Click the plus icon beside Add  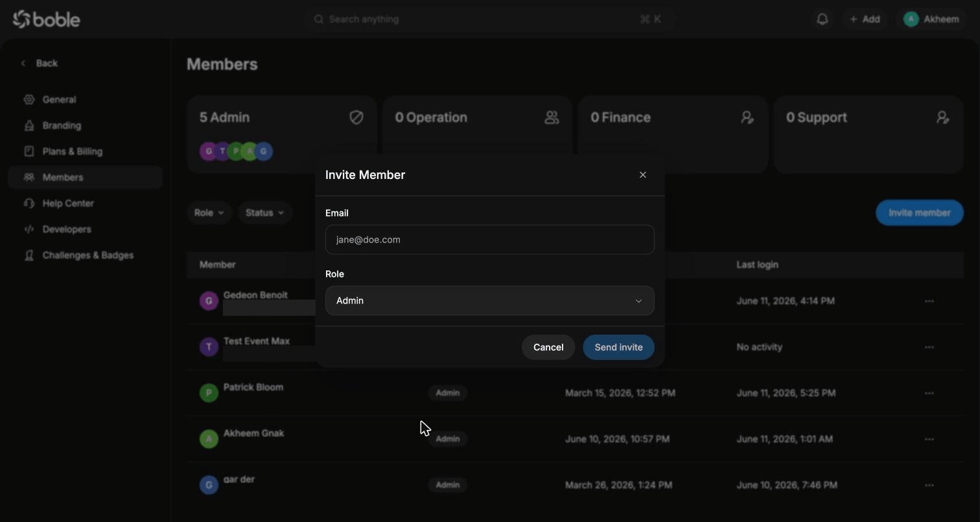point(854,19)
